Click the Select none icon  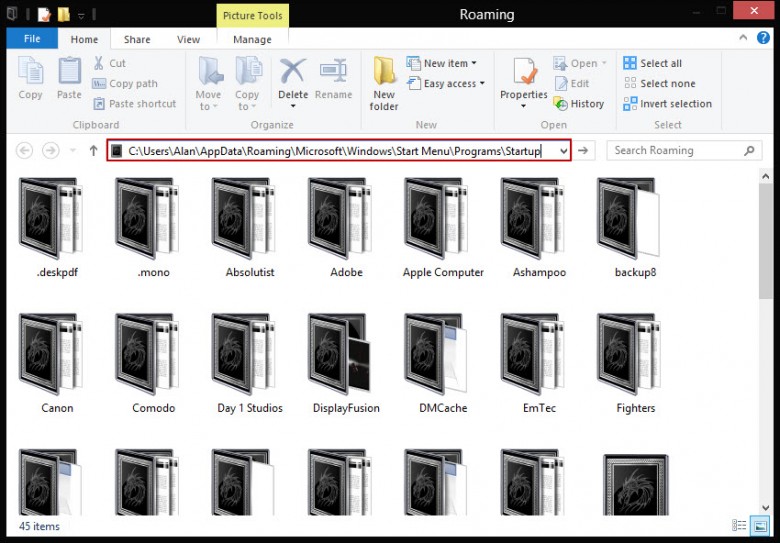click(x=630, y=83)
